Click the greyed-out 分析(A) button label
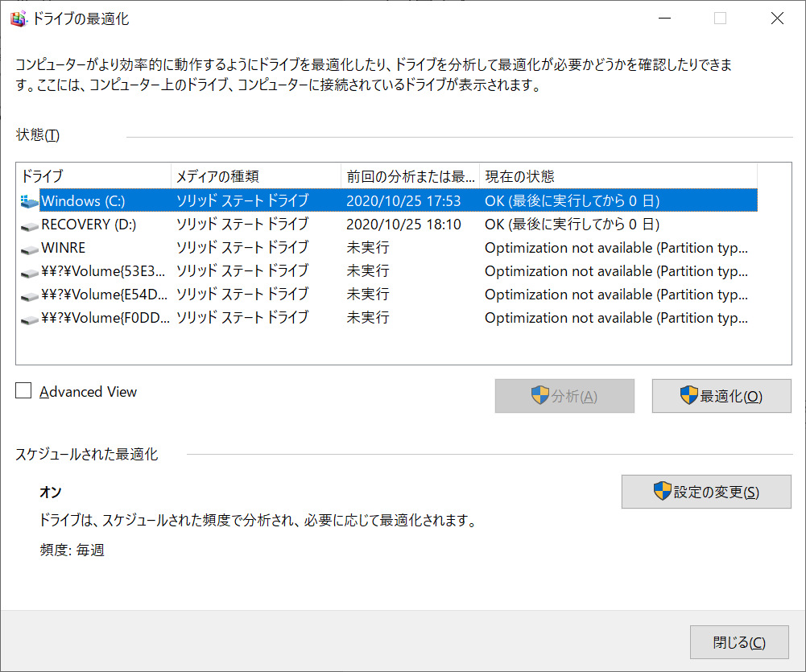The width and height of the screenshot is (806, 672). coord(574,396)
